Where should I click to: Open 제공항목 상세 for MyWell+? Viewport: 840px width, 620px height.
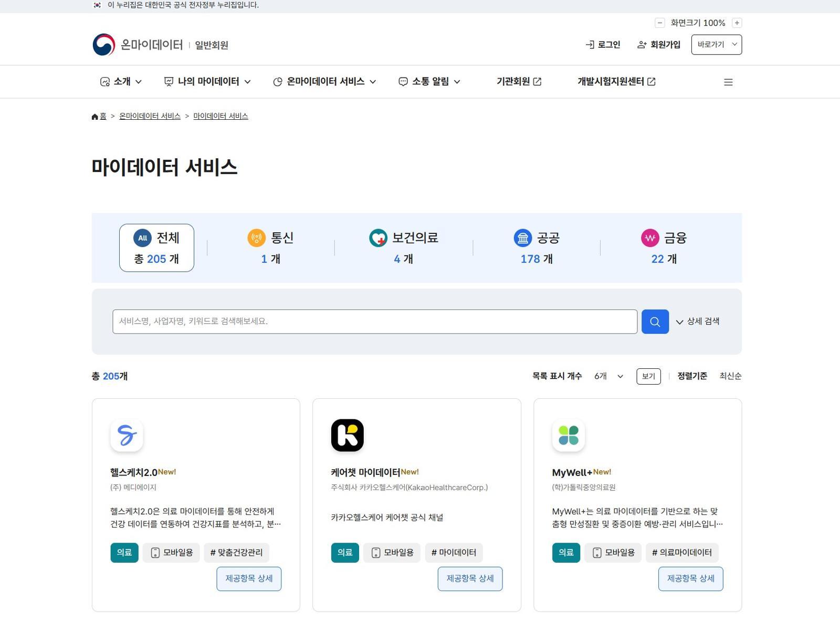pyautogui.click(x=691, y=578)
